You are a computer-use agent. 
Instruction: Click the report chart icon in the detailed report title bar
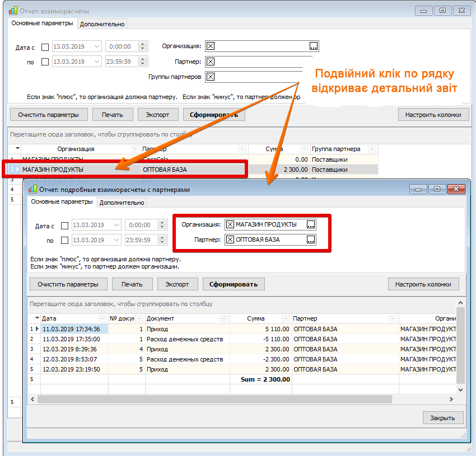pyautogui.click(x=32, y=189)
